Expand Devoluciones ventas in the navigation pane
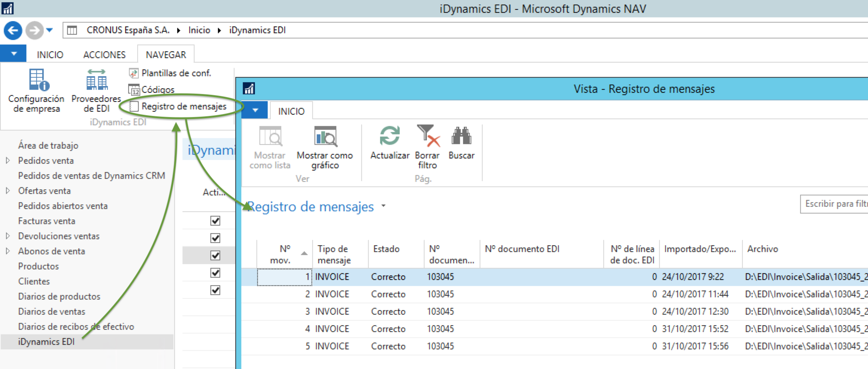868x369 pixels. pyautogui.click(x=8, y=236)
